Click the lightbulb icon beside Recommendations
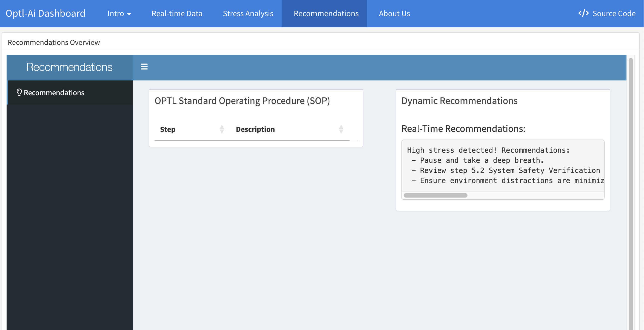The image size is (644, 330). click(19, 92)
